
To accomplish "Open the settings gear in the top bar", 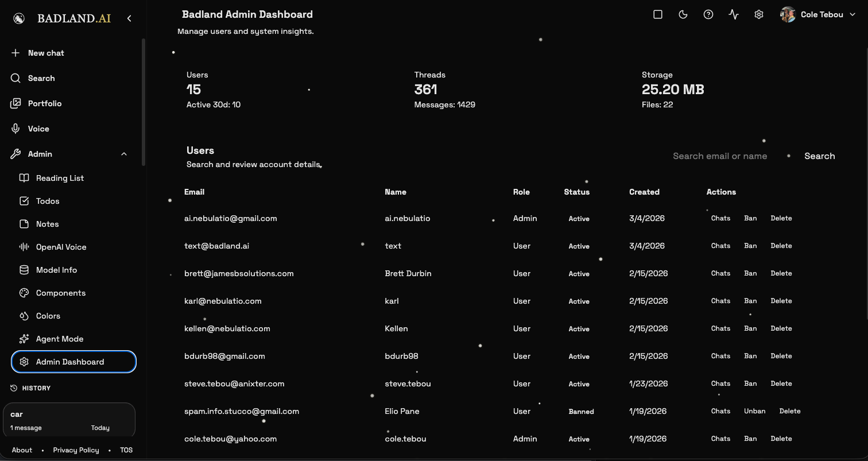I will pos(759,14).
